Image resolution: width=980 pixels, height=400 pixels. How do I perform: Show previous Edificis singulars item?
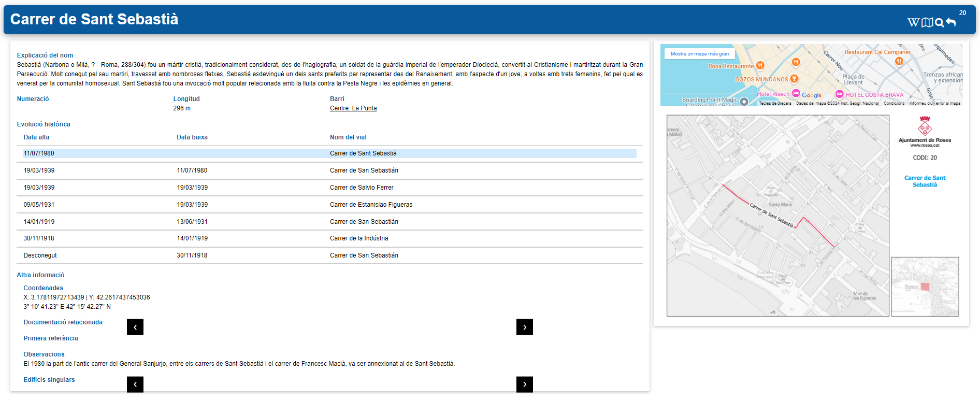click(x=135, y=384)
